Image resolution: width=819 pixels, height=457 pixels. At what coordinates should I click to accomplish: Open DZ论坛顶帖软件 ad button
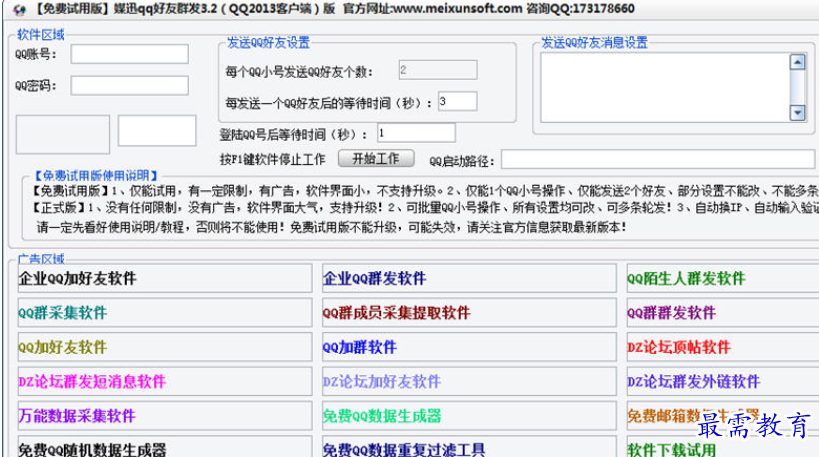[723, 347]
